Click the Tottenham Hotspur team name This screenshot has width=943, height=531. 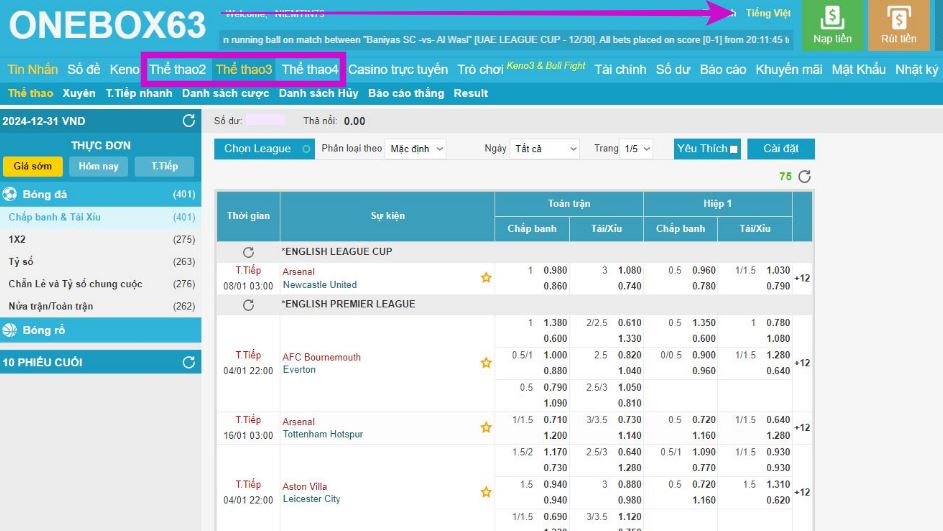(323, 434)
